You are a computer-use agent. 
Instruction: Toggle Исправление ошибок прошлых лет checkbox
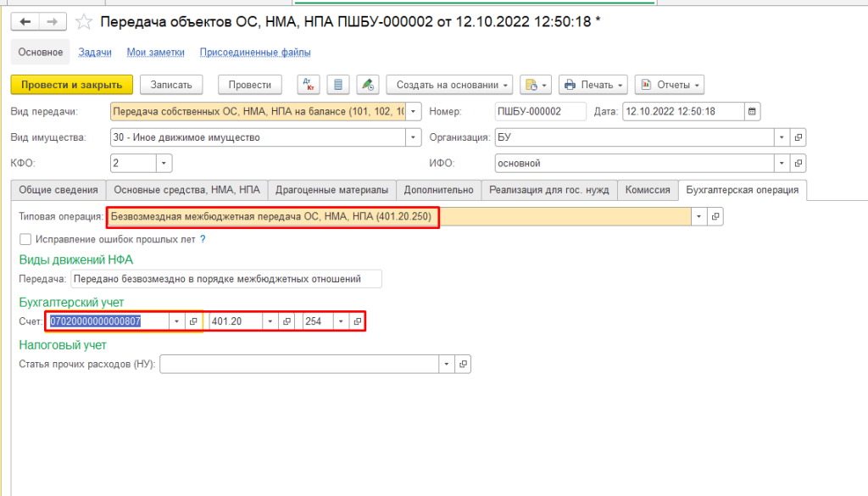tap(25, 239)
